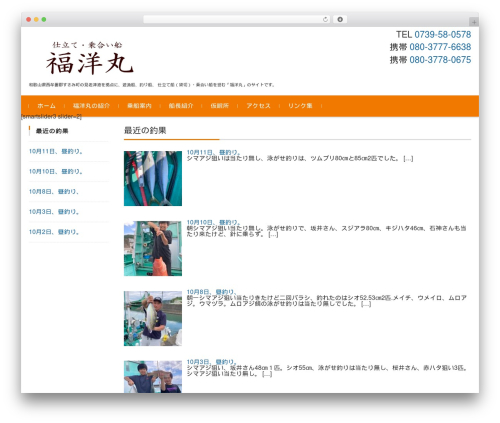The width and height of the screenshot is (500, 423).
Task: Open 乗船案内 menu item
Action: pos(139,106)
